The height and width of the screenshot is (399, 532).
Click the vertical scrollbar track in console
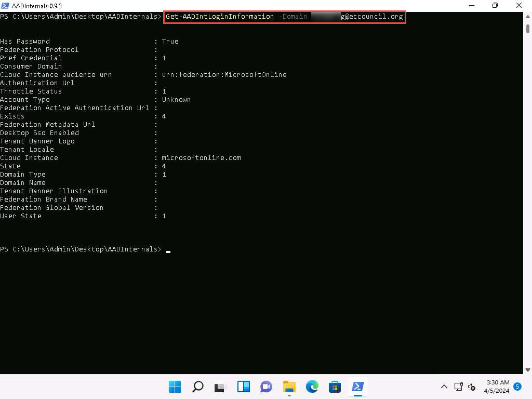click(527, 208)
